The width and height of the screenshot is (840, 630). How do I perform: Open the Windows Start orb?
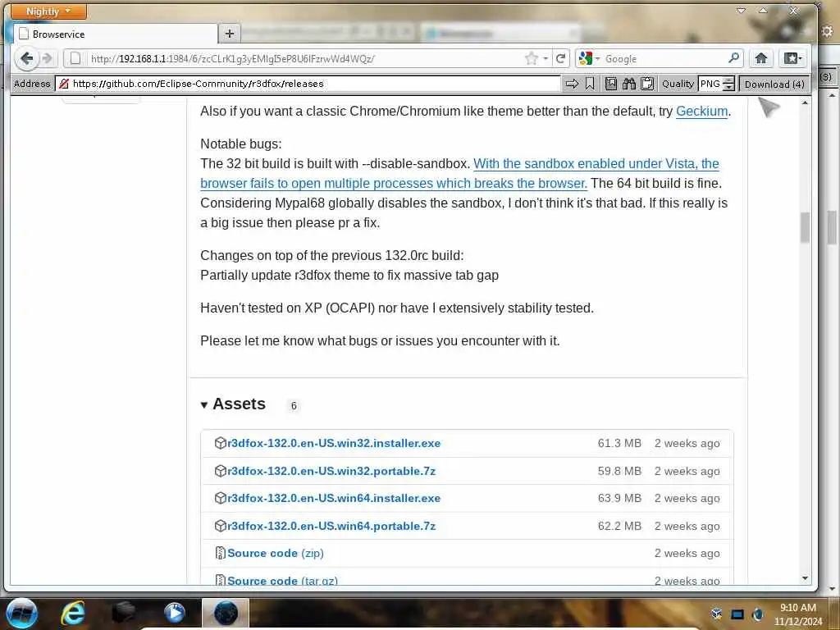pos(22,614)
